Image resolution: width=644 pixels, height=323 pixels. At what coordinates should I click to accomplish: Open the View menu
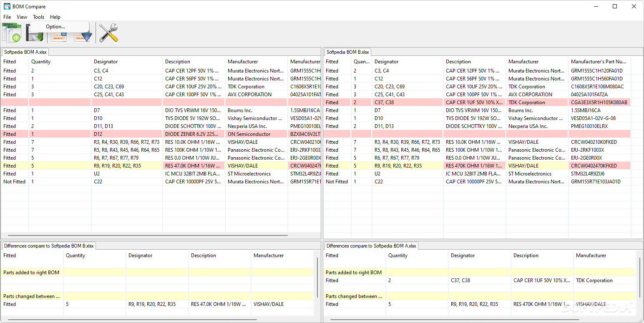[22, 17]
